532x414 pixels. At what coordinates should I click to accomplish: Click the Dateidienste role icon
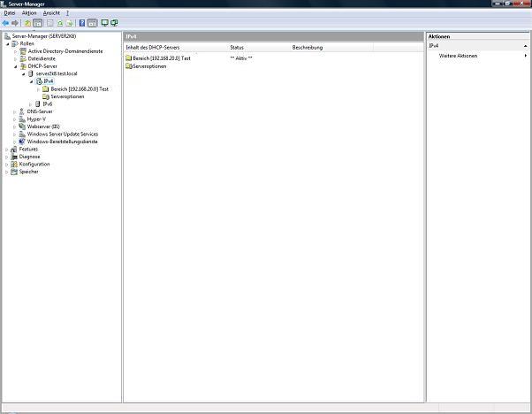coord(23,58)
